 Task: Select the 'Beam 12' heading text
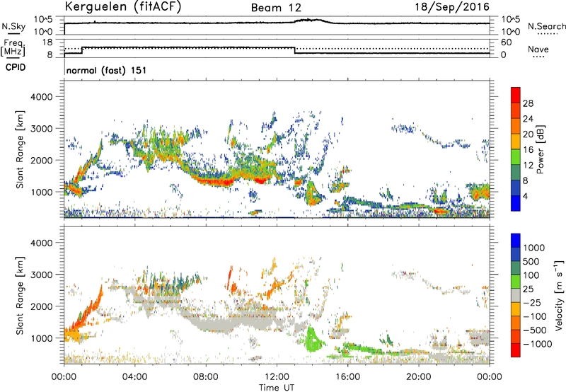276,8
